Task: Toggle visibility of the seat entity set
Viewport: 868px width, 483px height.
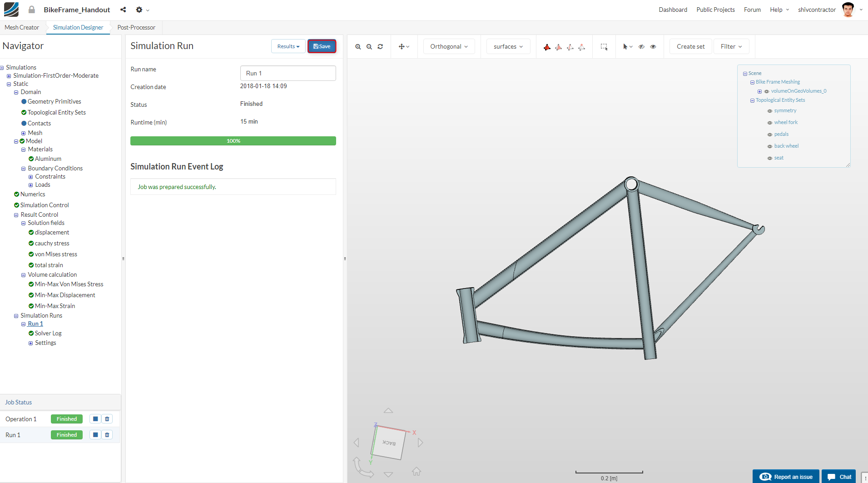Action: coord(769,158)
